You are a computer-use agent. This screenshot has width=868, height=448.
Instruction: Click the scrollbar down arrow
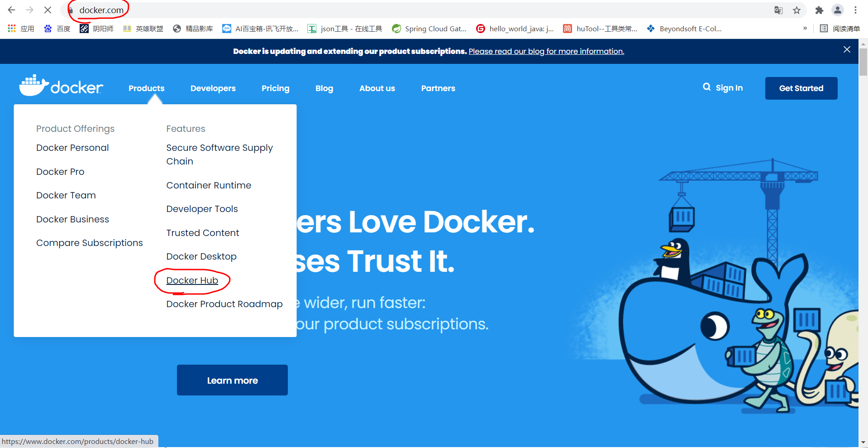point(863,442)
